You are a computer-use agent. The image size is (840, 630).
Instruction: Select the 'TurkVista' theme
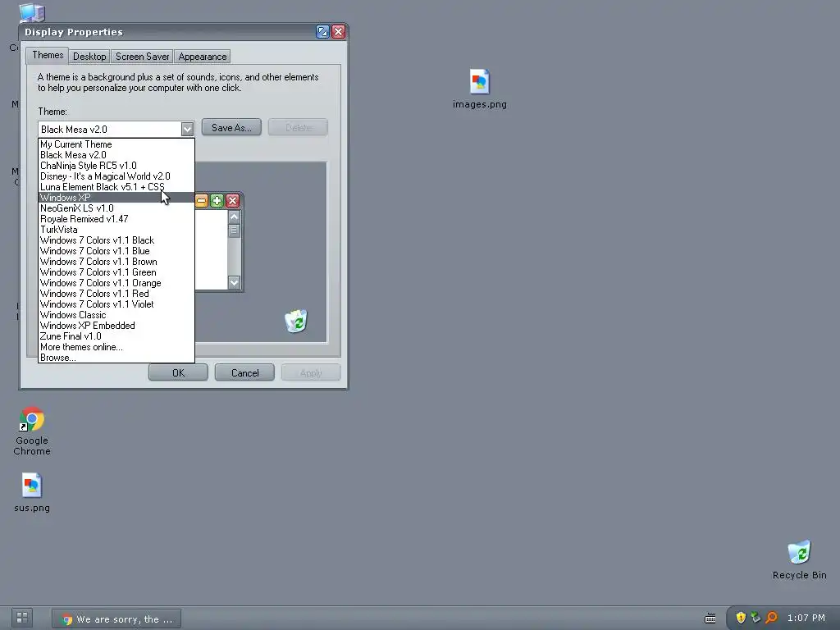[116, 230]
